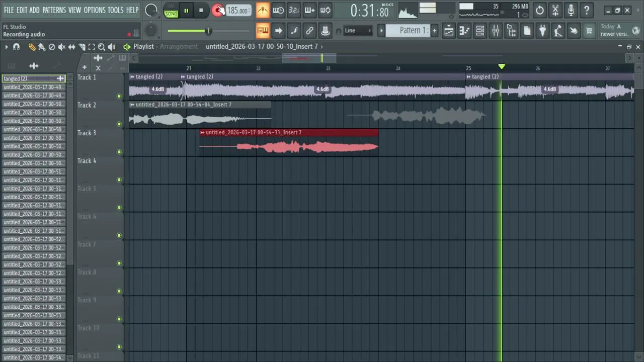
Task: Select the Mute tool in Playlist toolbar
Action: pos(62,47)
